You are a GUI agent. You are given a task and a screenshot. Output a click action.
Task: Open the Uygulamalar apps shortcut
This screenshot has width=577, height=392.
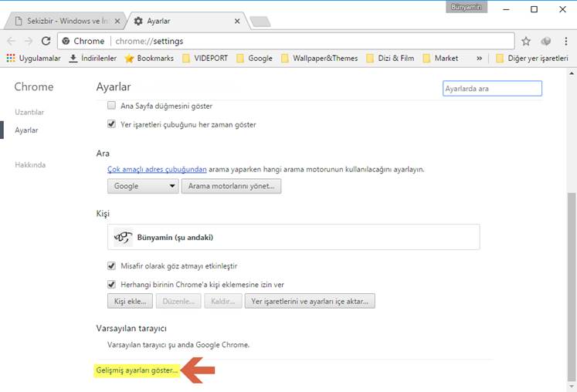33,58
